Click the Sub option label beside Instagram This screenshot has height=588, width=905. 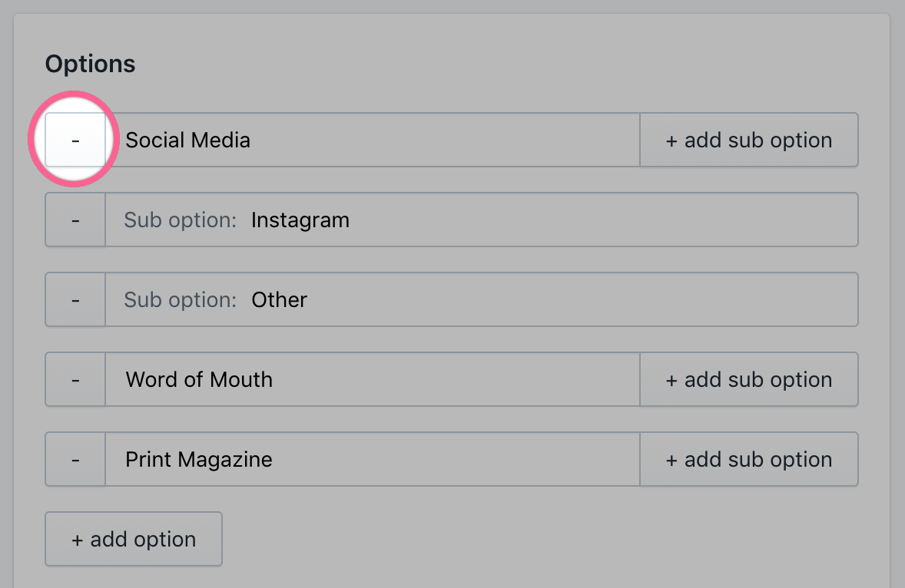[180, 220]
